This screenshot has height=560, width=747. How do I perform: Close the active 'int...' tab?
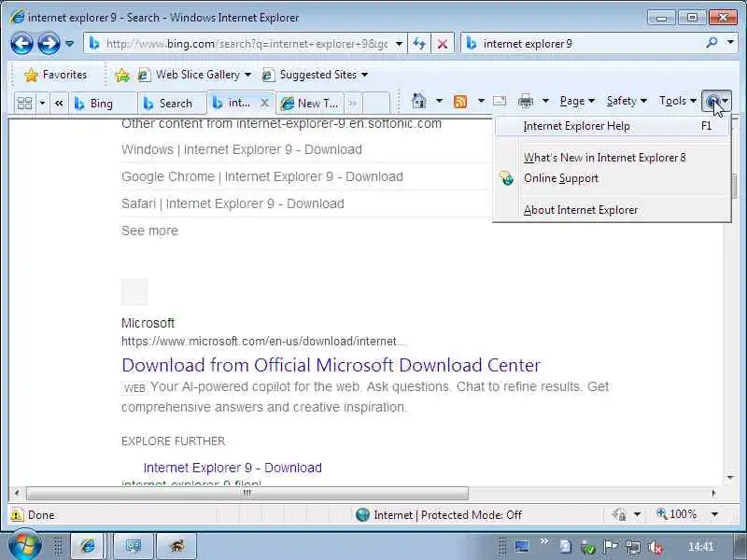point(265,103)
